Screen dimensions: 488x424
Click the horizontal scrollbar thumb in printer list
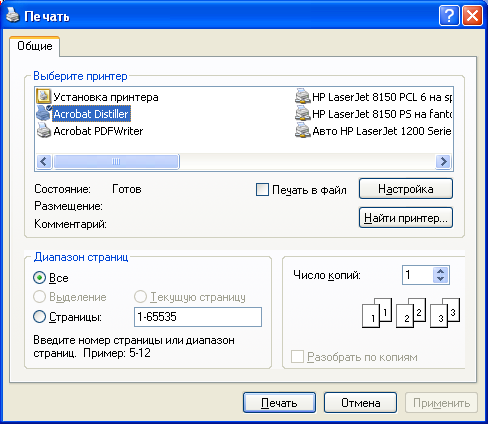click(116, 162)
